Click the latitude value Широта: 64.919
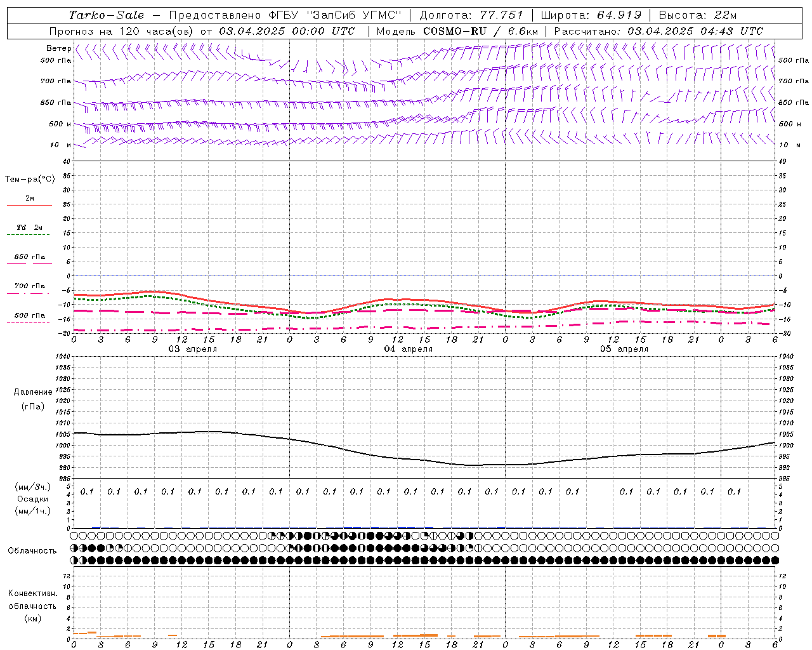Viewport: 812px width, 650px height. pyautogui.click(x=591, y=15)
